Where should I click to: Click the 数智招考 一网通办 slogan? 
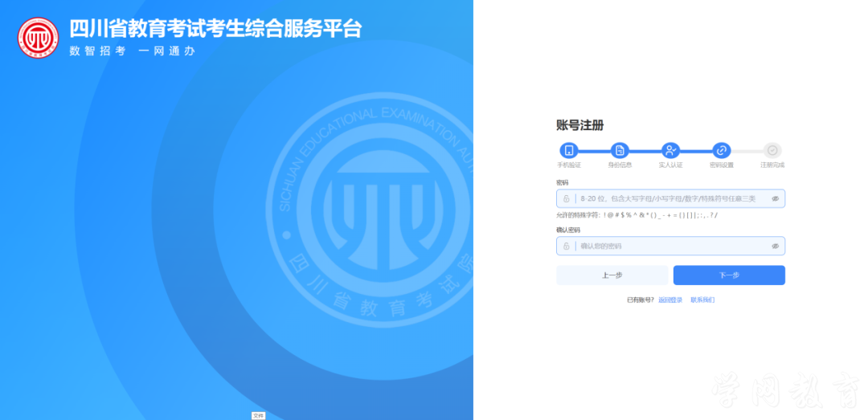click(x=133, y=51)
